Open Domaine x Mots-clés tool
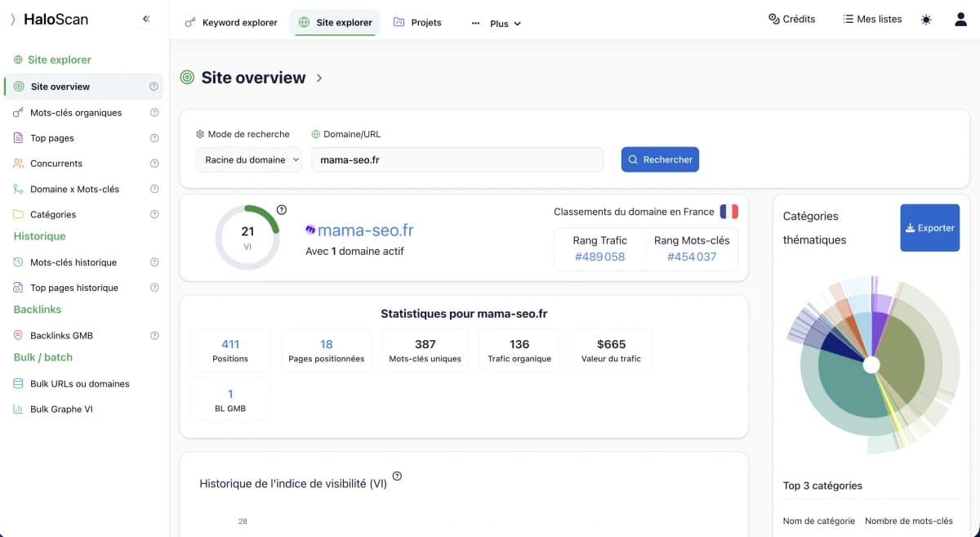The height and width of the screenshot is (537, 980). coord(73,189)
